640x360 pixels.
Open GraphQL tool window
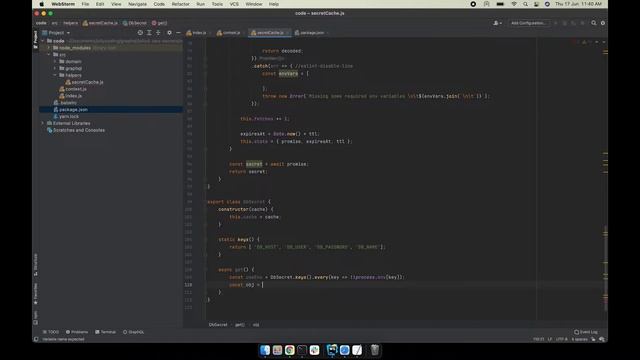pyautogui.click(x=133, y=332)
